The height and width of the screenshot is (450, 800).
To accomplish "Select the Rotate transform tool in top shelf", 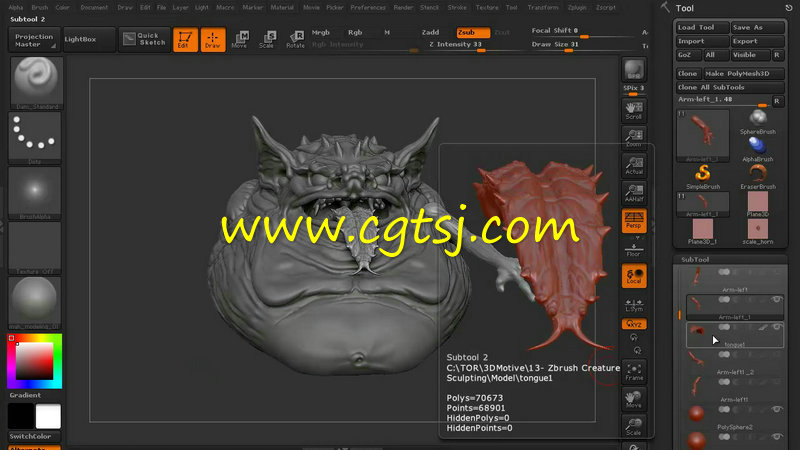I will tap(295, 40).
